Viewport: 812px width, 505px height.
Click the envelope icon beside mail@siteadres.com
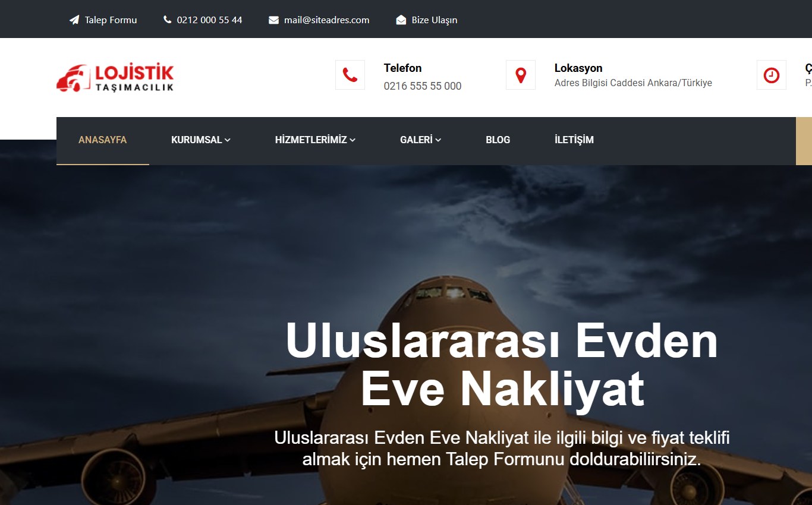[x=273, y=20]
